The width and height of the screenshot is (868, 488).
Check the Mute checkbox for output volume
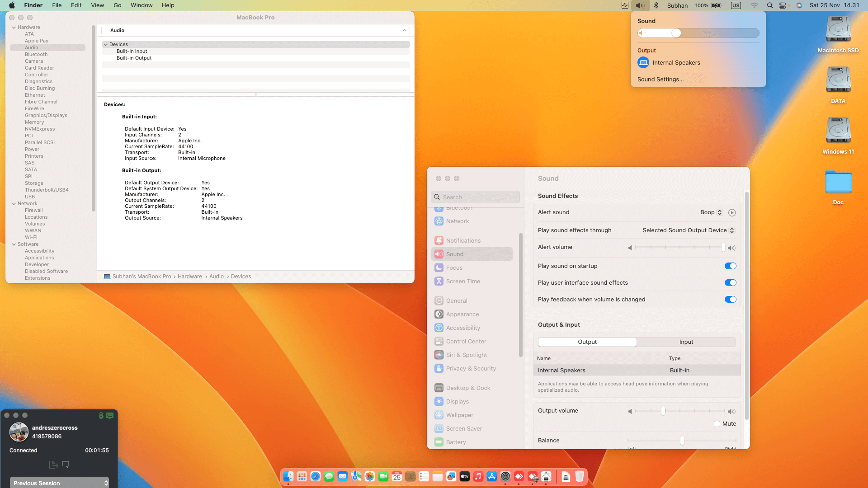pyautogui.click(x=717, y=423)
